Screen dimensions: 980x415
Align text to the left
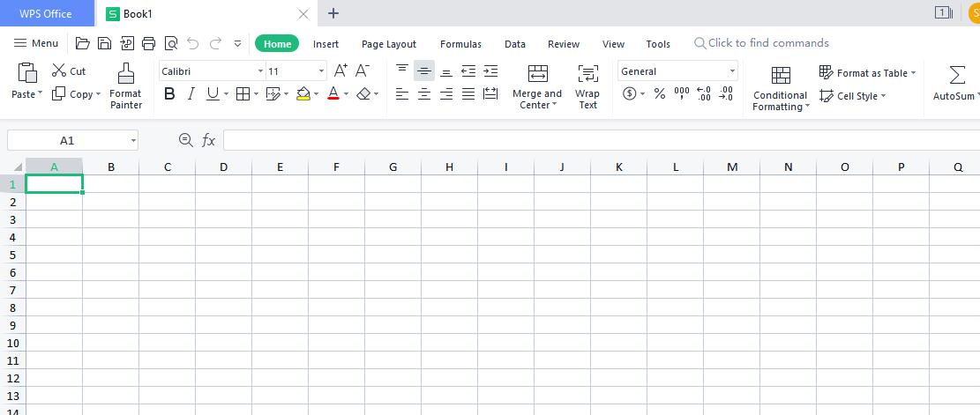coord(402,94)
